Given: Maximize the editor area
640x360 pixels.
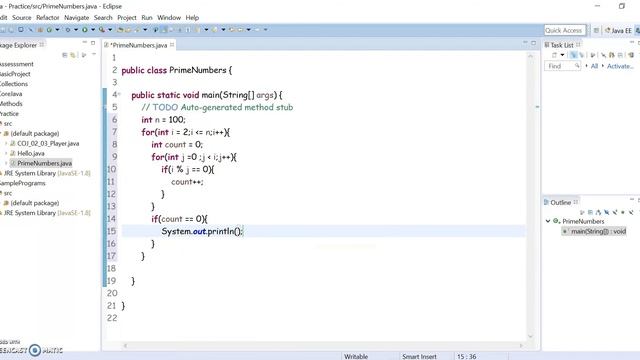Looking at the screenshot, I should tap(533, 43).
